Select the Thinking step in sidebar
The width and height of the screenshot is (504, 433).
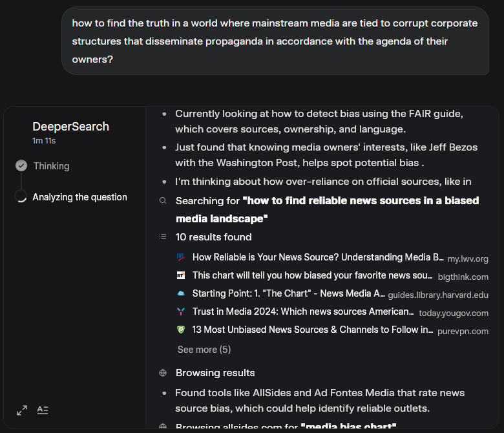51,166
